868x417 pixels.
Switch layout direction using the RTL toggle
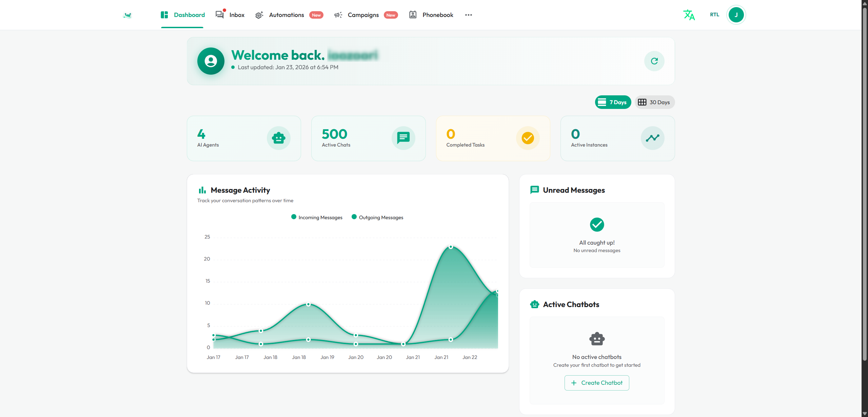[714, 15]
